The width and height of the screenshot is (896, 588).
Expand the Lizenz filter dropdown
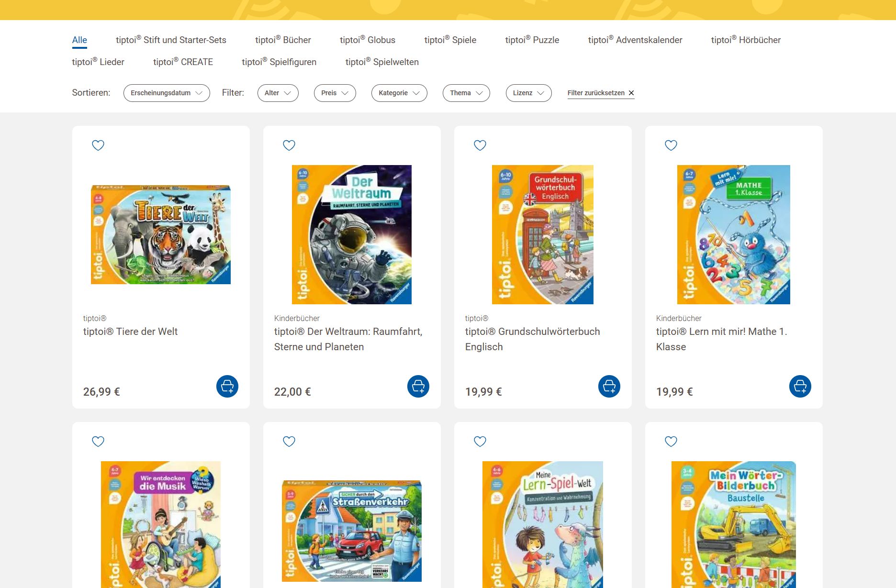point(529,93)
